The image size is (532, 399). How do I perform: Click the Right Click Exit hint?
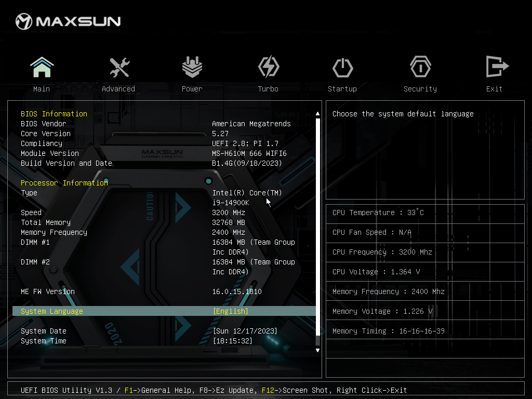point(371,390)
